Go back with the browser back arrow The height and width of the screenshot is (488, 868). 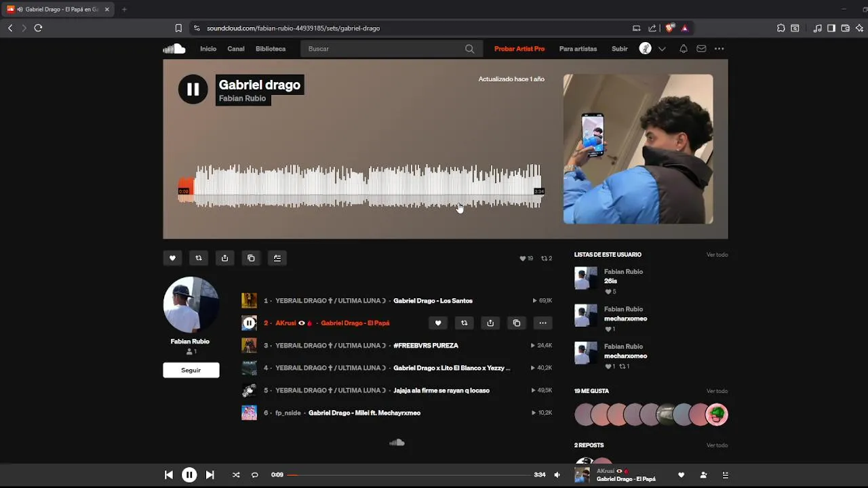(x=10, y=28)
